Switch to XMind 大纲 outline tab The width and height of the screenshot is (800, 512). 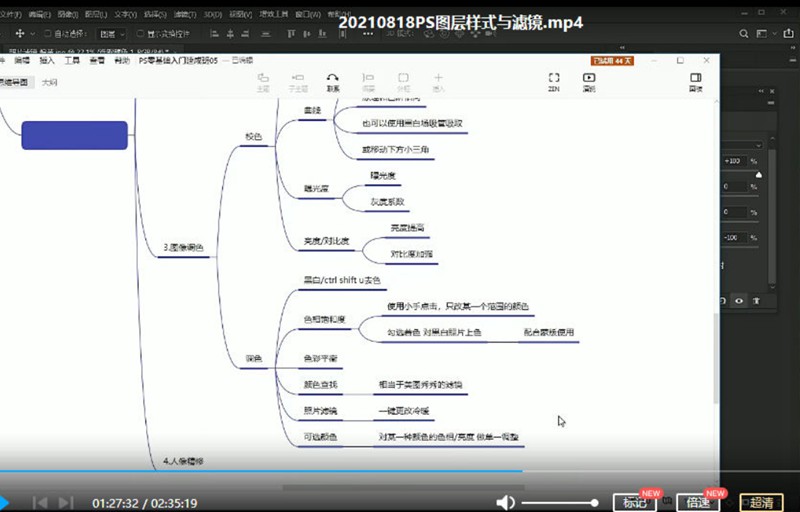coord(49,82)
